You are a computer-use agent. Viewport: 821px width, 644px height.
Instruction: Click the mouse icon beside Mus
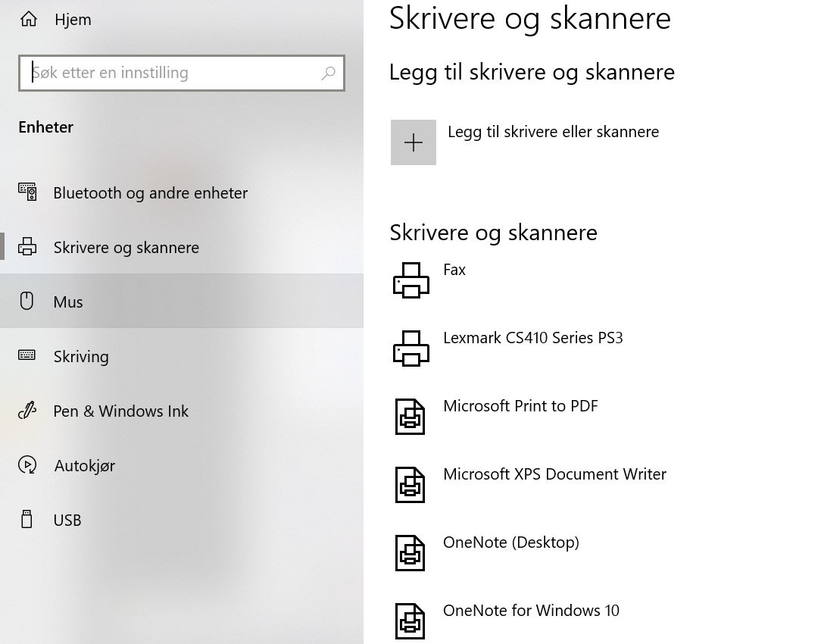point(27,301)
